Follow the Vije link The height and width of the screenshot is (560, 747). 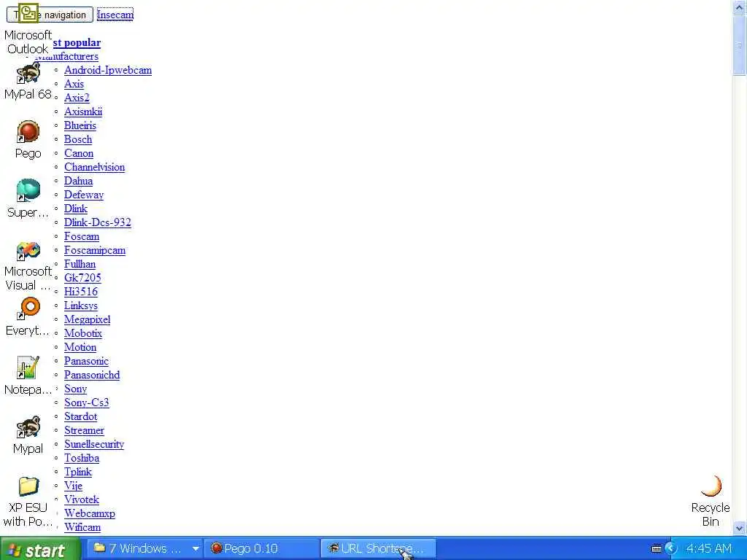pos(74,485)
